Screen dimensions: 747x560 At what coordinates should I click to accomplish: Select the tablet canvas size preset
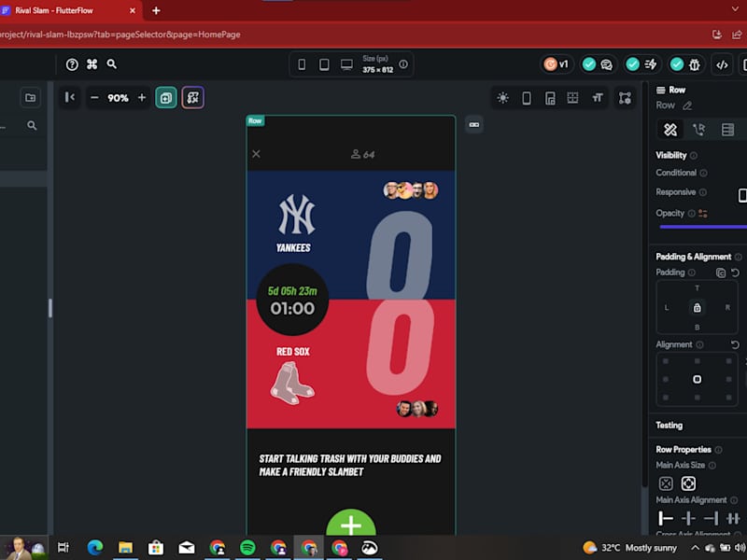tap(324, 64)
